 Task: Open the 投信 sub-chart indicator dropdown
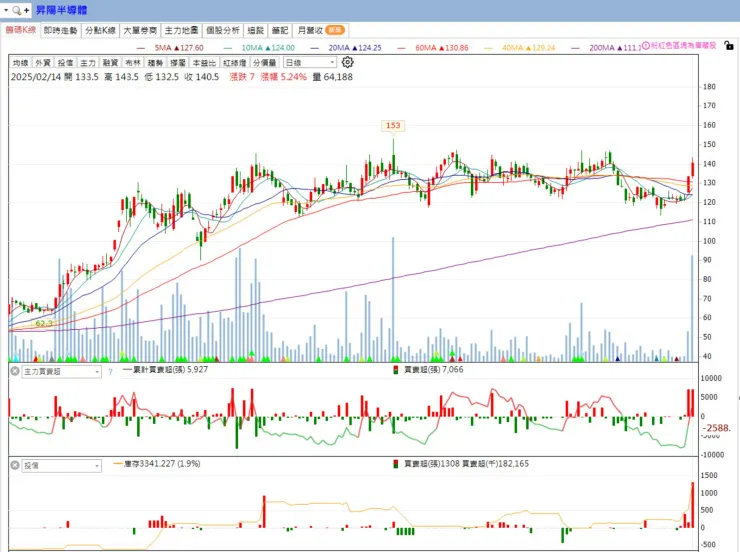(x=62, y=466)
